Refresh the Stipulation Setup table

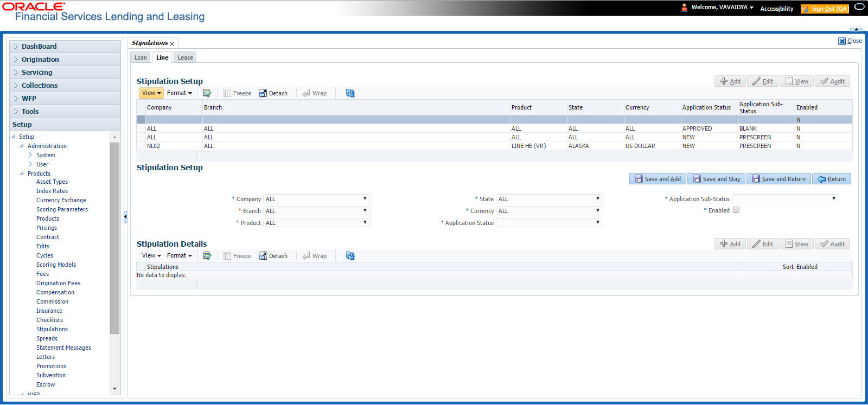coord(350,93)
